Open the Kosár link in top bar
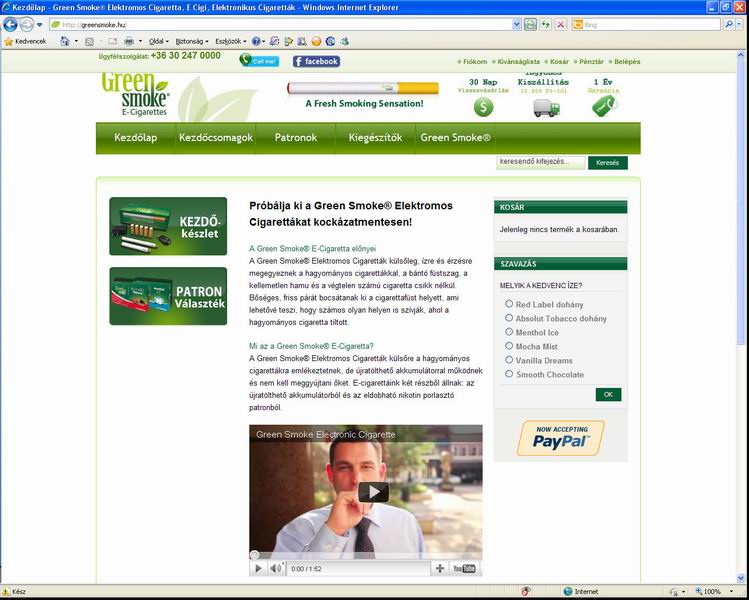The width and height of the screenshot is (749, 600). tap(559, 62)
